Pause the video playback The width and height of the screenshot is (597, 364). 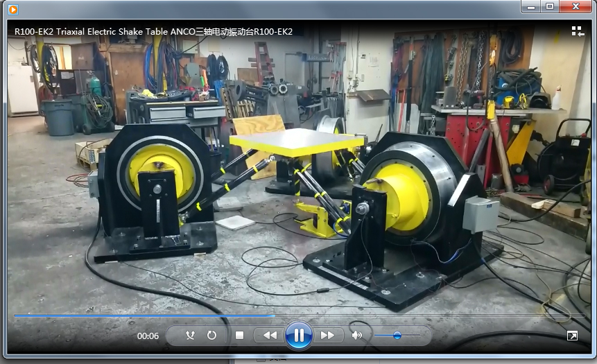click(298, 336)
